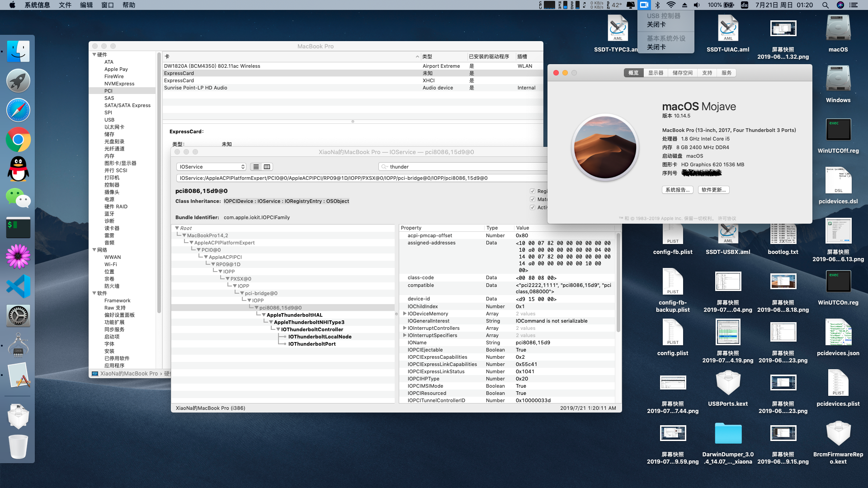Open the Trash in the Dock
The width and height of the screenshot is (868, 488).
point(18,446)
